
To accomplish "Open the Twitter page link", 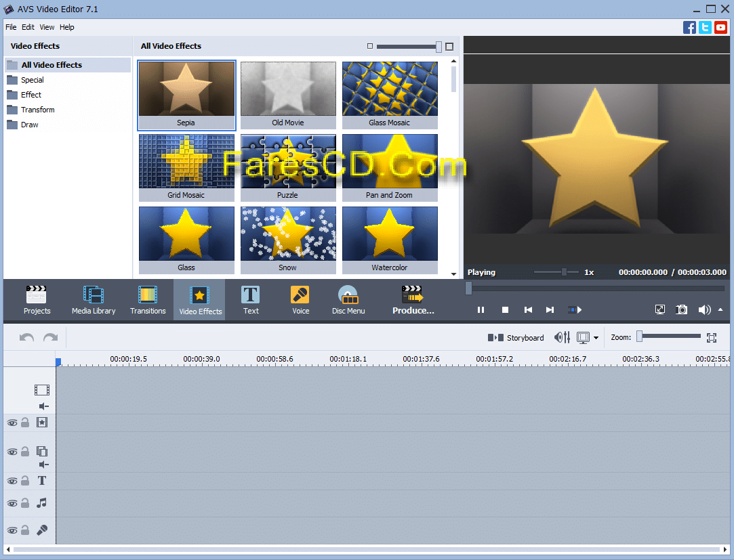I will pyautogui.click(x=705, y=28).
